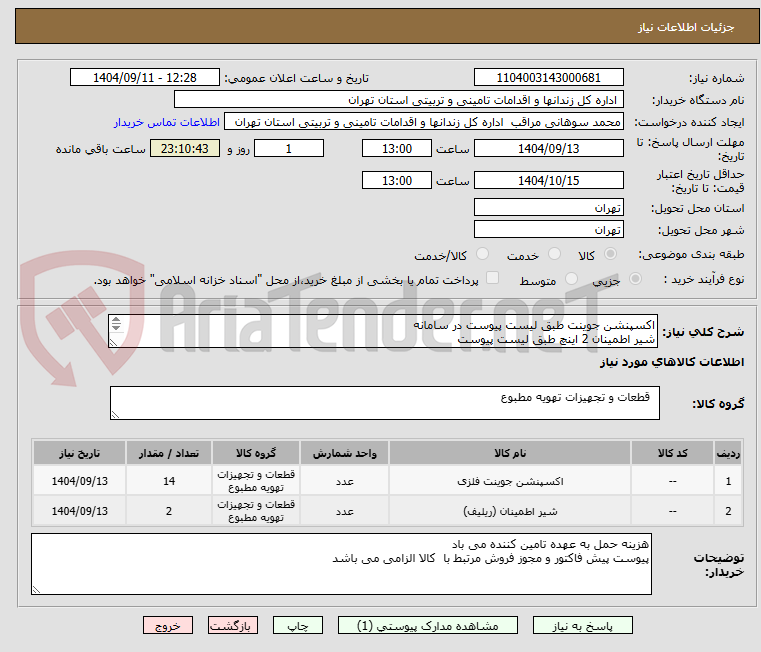Click the واحد شمارش column header
The width and height of the screenshot is (761, 652).
[344, 453]
